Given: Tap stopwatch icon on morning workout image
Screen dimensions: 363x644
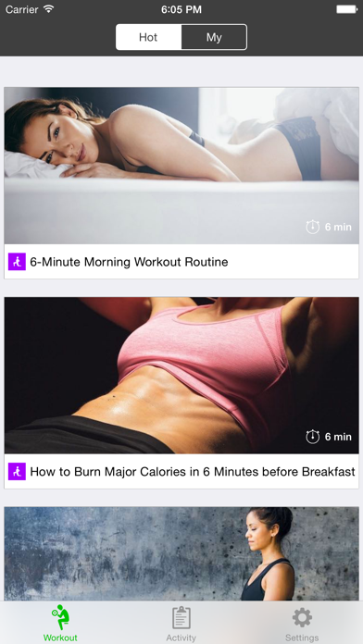Looking at the screenshot, I should (312, 227).
